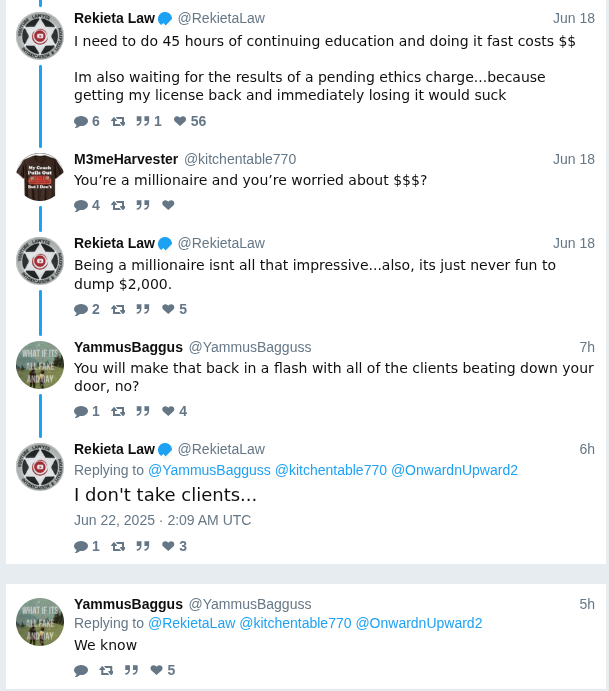Like the "We know" reply

click(x=163, y=670)
